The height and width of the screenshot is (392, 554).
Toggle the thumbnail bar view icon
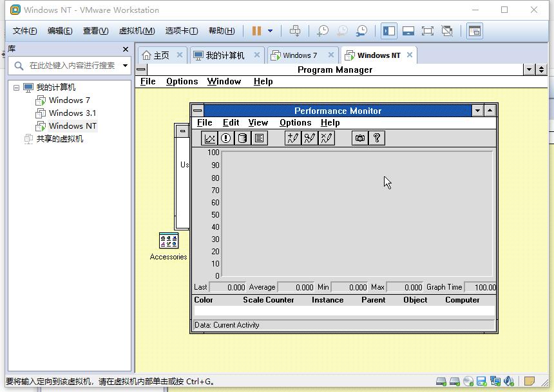point(408,31)
